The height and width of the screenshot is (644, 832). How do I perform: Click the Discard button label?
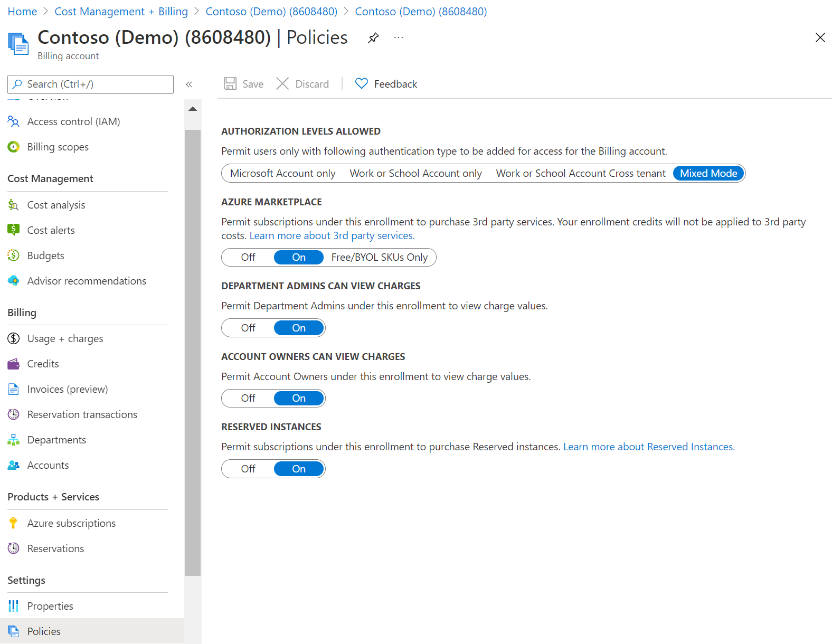pyautogui.click(x=312, y=84)
